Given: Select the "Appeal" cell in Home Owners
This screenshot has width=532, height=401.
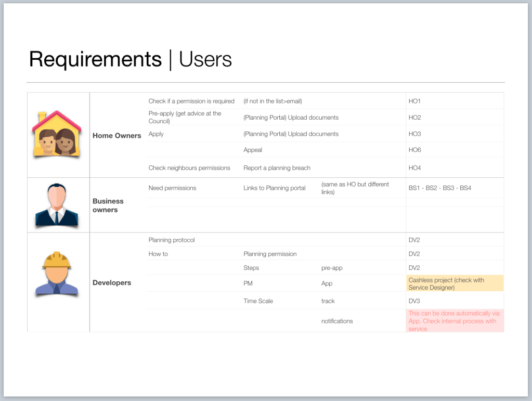Looking at the screenshot, I should coord(253,150).
